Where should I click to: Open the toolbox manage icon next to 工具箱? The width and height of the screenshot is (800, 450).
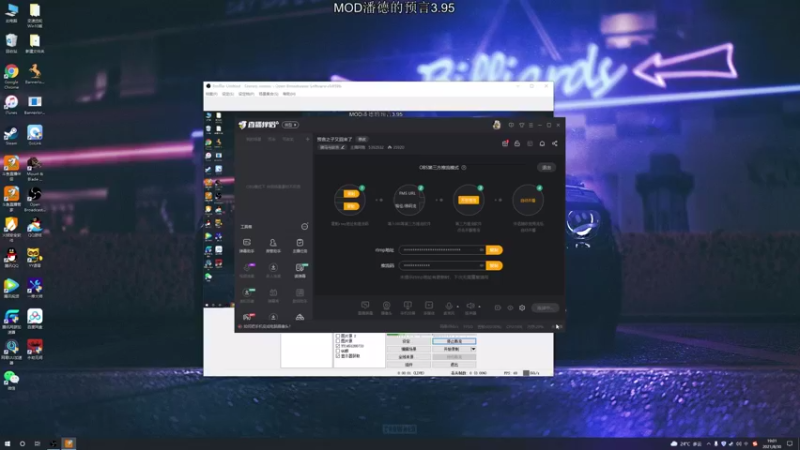[305, 227]
